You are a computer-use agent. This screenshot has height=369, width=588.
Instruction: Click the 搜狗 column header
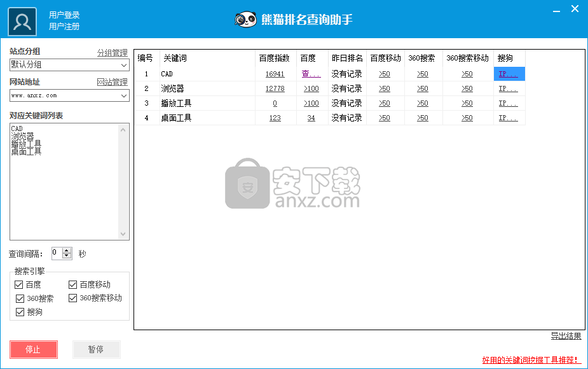point(509,58)
